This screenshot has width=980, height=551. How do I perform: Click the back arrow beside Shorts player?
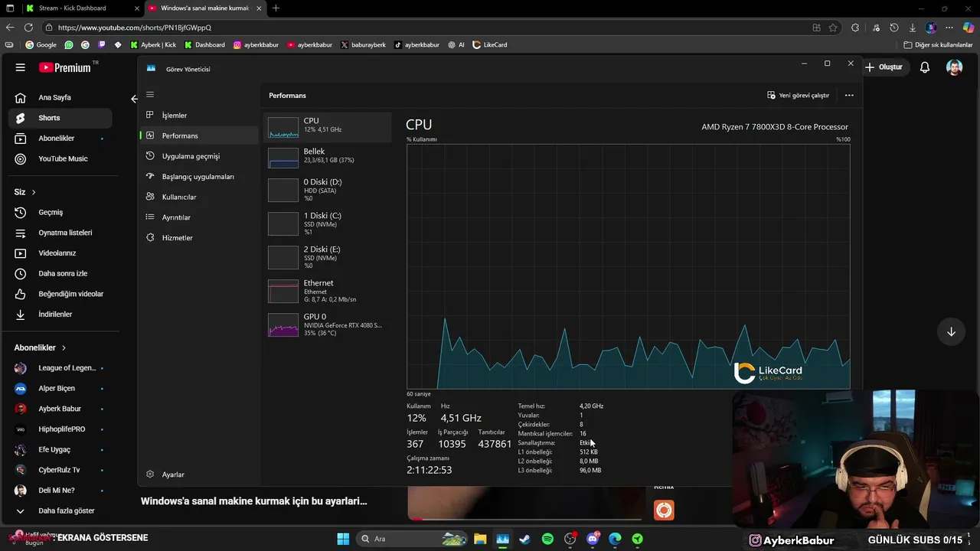point(134,99)
